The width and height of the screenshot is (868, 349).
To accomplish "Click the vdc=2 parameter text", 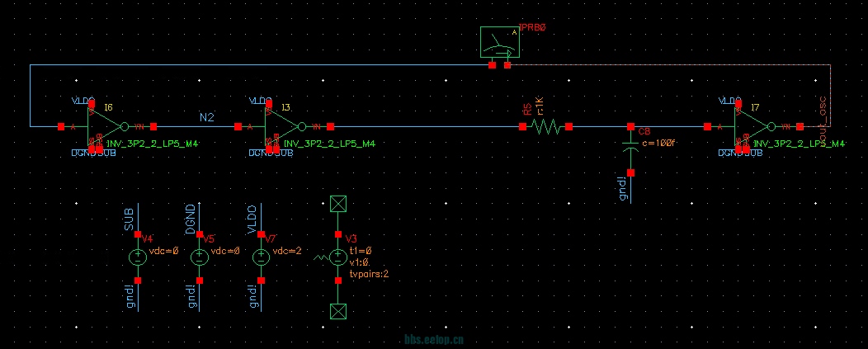I will (287, 250).
